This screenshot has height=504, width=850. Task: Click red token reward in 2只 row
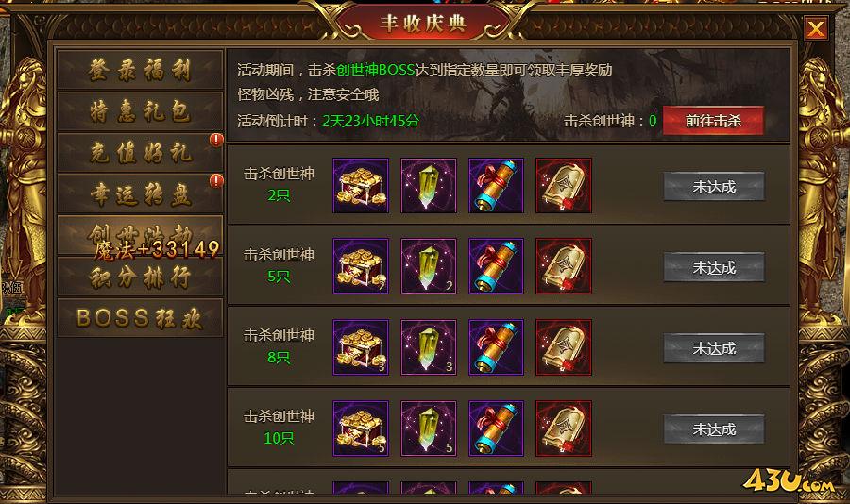tap(564, 185)
